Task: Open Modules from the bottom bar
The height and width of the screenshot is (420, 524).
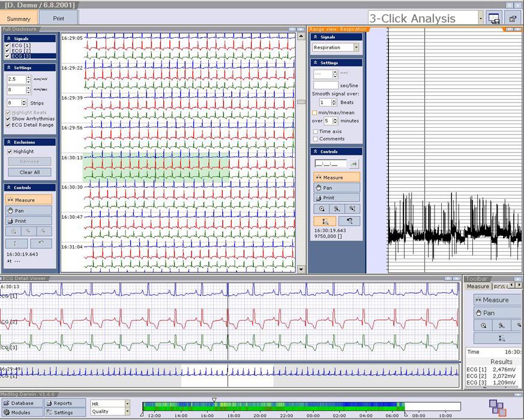Action: pyautogui.click(x=22, y=412)
